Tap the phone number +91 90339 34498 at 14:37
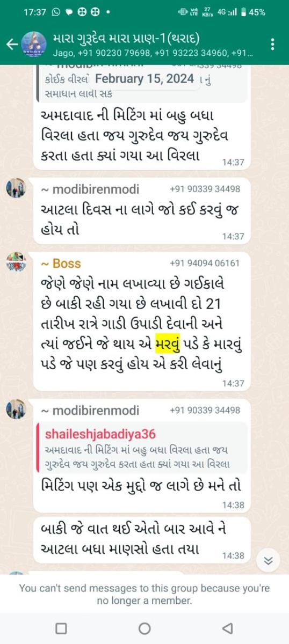This screenshot has width=289, height=644. pos(204,189)
